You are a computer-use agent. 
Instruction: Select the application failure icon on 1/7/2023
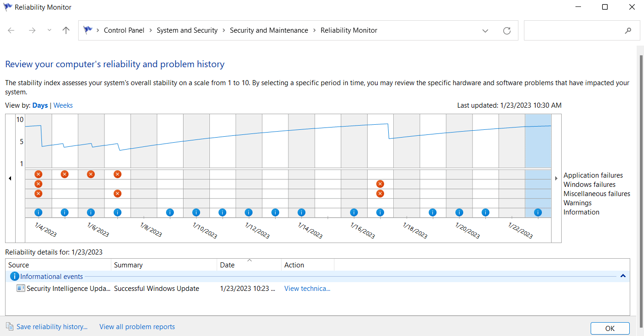tap(117, 174)
